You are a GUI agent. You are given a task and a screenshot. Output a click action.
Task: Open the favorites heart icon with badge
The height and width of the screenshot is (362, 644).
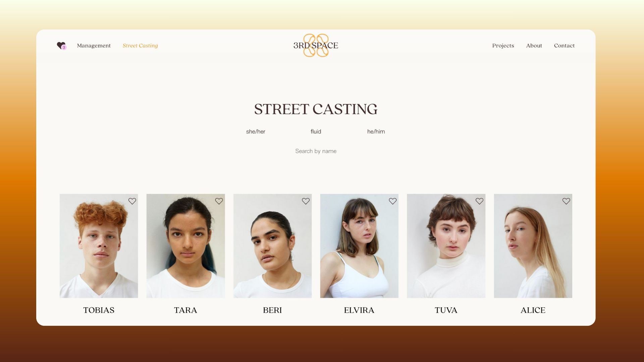click(x=61, y=46)
